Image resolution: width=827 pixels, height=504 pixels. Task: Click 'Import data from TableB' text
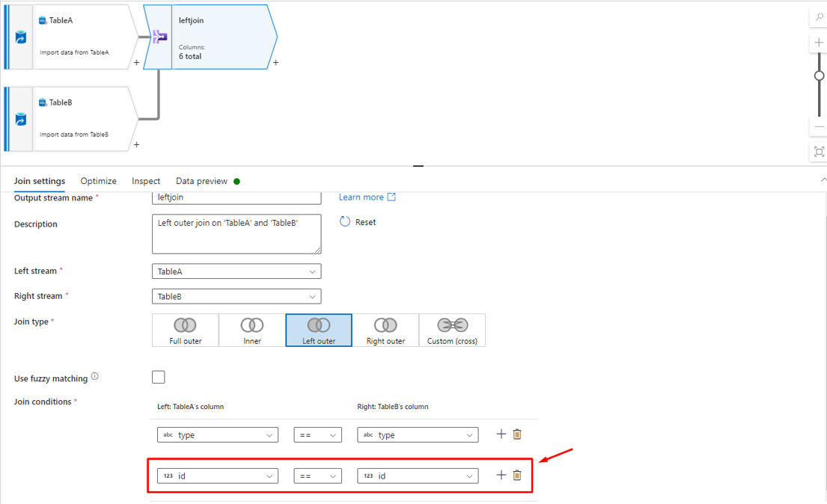coord(74,135)
